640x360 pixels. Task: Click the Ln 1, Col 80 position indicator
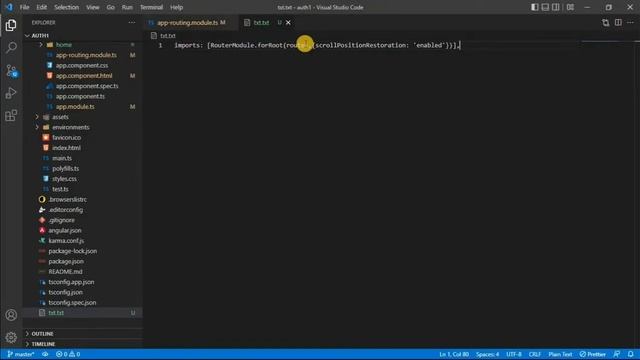454,354
